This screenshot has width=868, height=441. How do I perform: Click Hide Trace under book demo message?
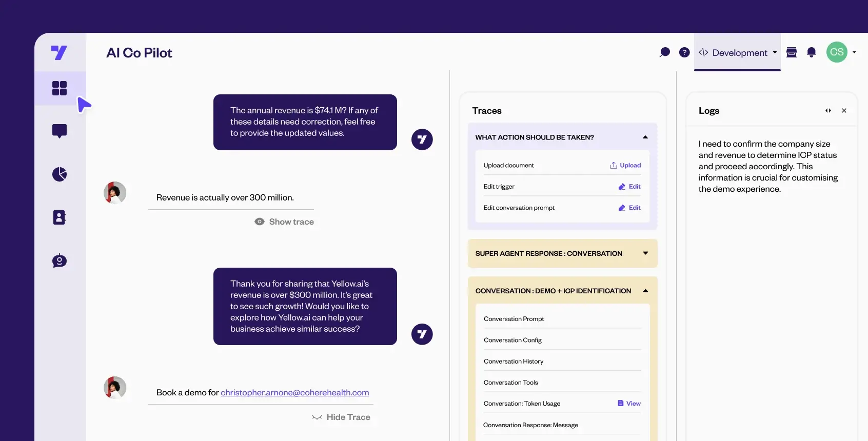tap(341, 417)
